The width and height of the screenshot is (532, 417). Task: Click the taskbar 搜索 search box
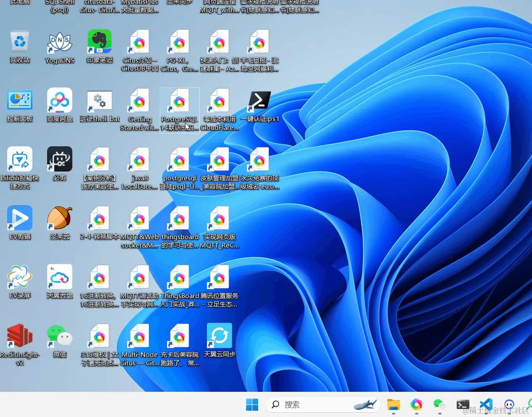point(323,404)
